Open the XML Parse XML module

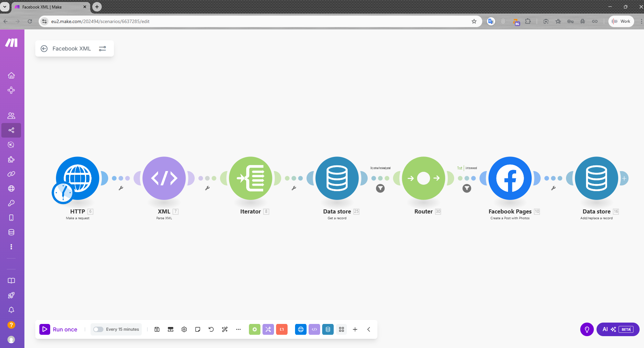click(164, 178)
